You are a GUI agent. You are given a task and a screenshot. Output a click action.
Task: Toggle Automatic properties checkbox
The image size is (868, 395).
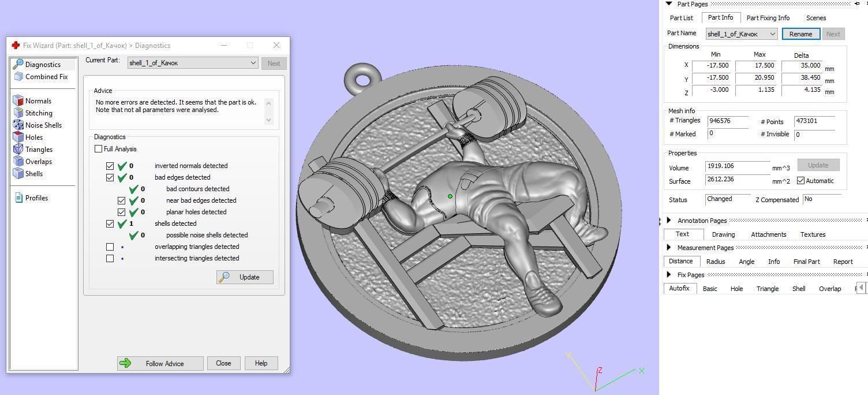tap(800, 181)
